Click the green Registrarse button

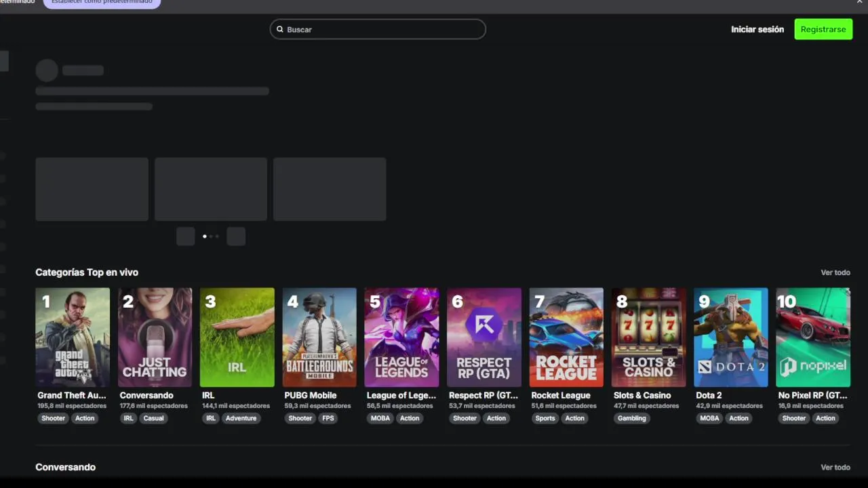(823, 29)
